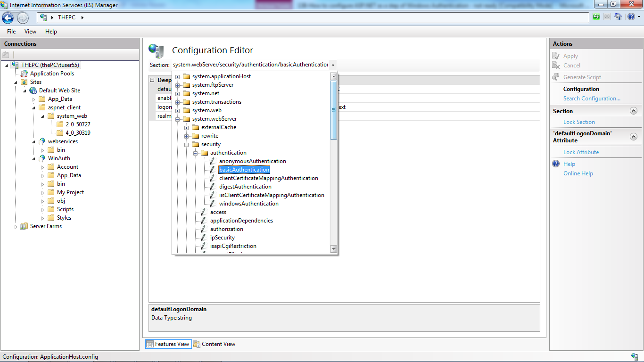Click the windowsAuthentication pencil icon
644x362 pixels.
[x=213, y=204]
